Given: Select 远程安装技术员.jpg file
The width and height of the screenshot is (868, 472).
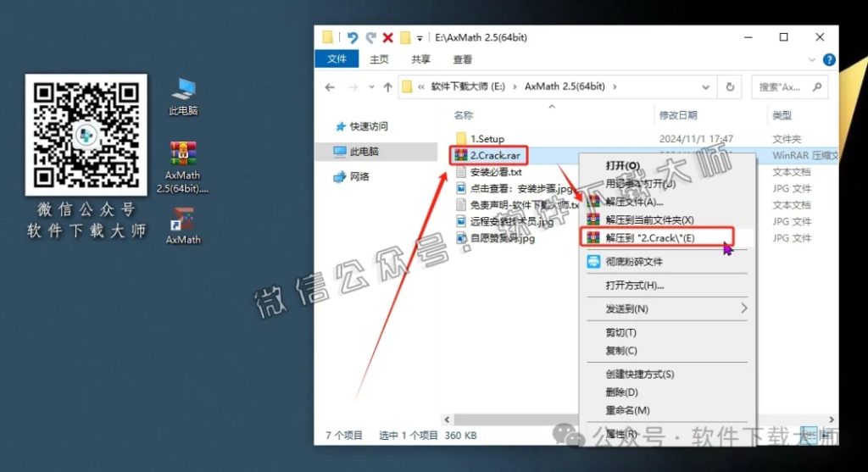Looking at the screenshot, I should pyautogui.click(x=504, y=221).
